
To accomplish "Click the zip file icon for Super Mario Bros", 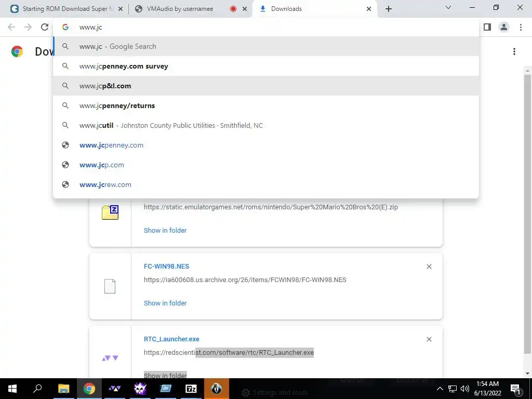I will (110, 212).
